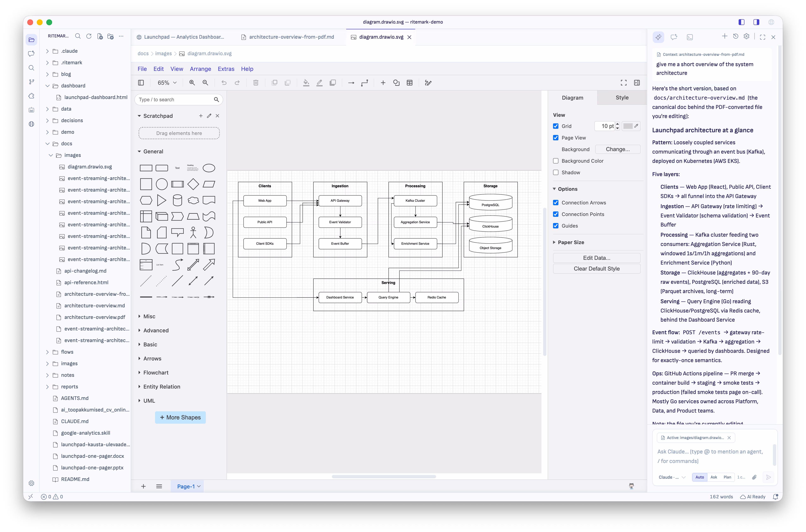Screen dimensions: 806x532
Task: Switch chat mode to Ask
Action: pyautogui.click(x=714, y=477)
